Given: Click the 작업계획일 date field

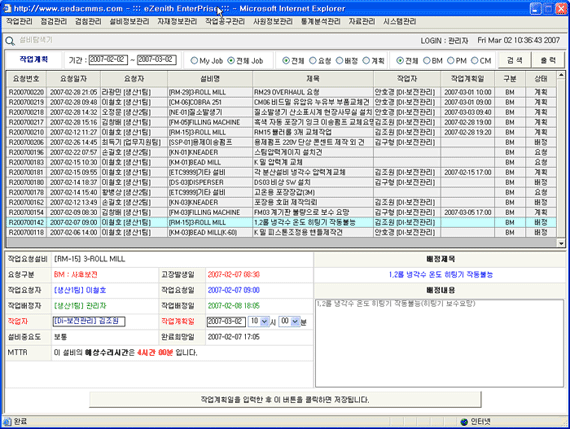Looking at the screenshot, I should [226, 321].
